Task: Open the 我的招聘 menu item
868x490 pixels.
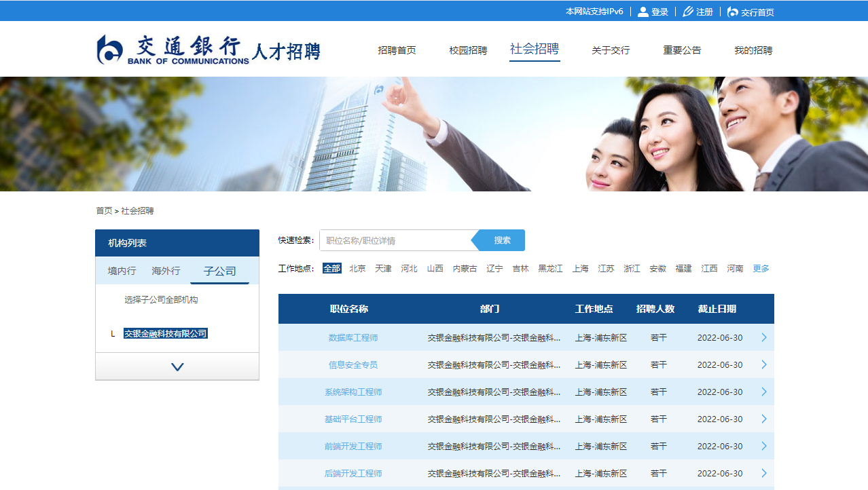Action: tap(753, 50)
